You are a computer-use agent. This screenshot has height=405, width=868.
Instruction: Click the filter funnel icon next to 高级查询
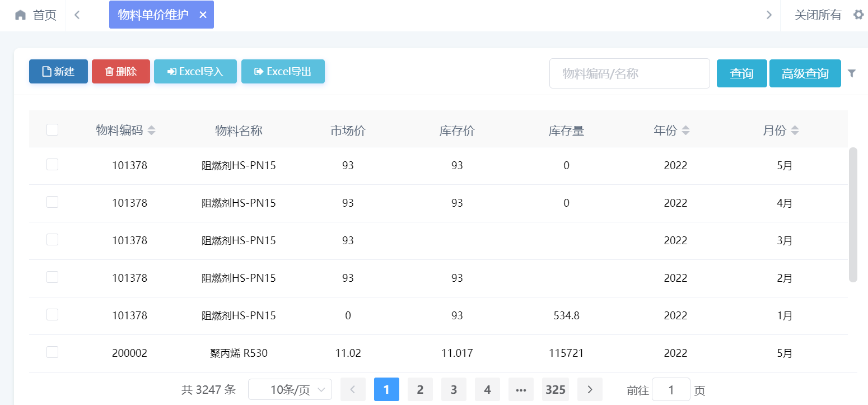click(852, 73)
